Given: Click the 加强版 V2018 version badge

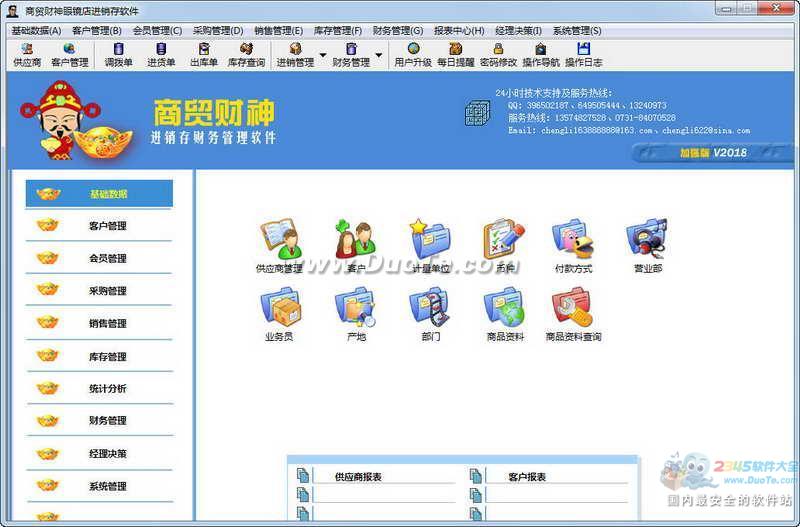Looking at the screenshot, I should click(x=713, y=153).
